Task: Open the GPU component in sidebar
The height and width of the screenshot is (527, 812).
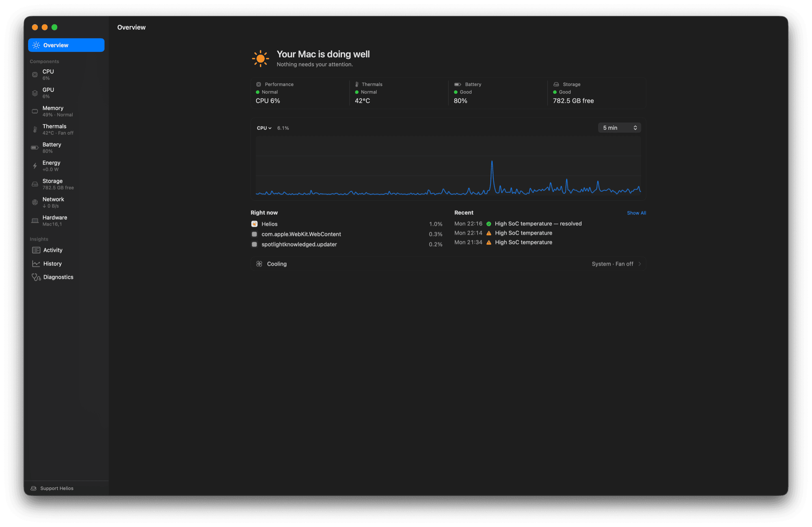Action: [x=66, y=93]
